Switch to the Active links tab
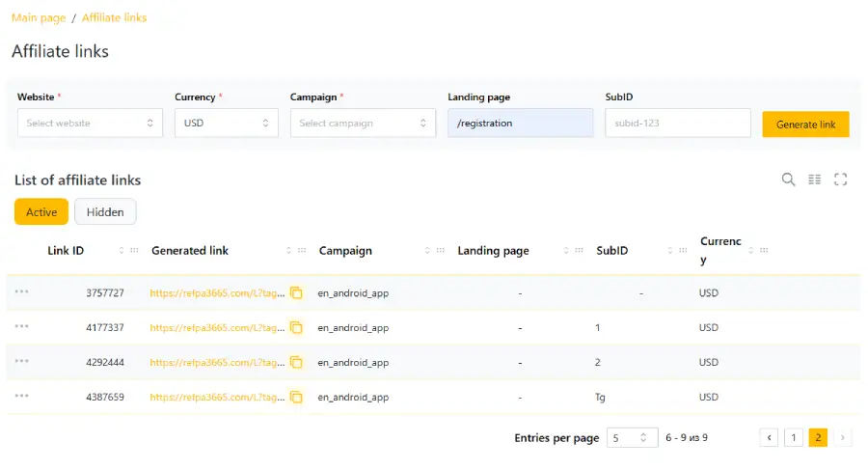The height and width of the screenshot is (470, 868). (41, 211)
